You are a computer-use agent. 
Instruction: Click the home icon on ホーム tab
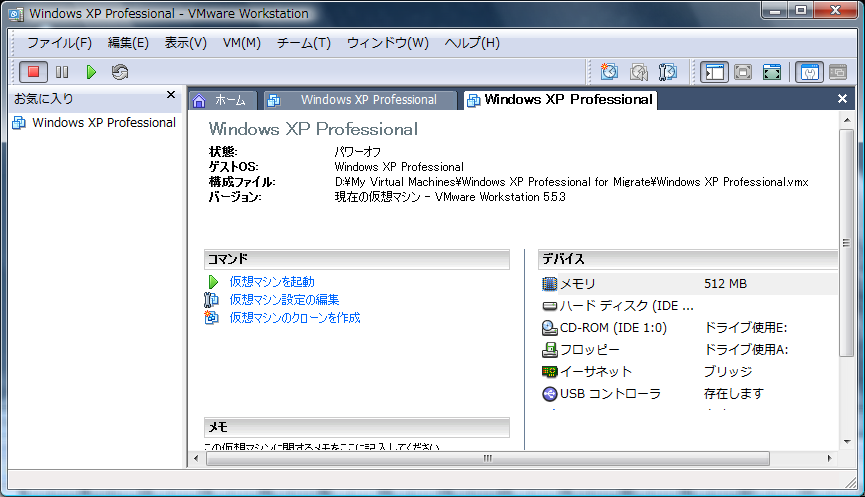199,100
